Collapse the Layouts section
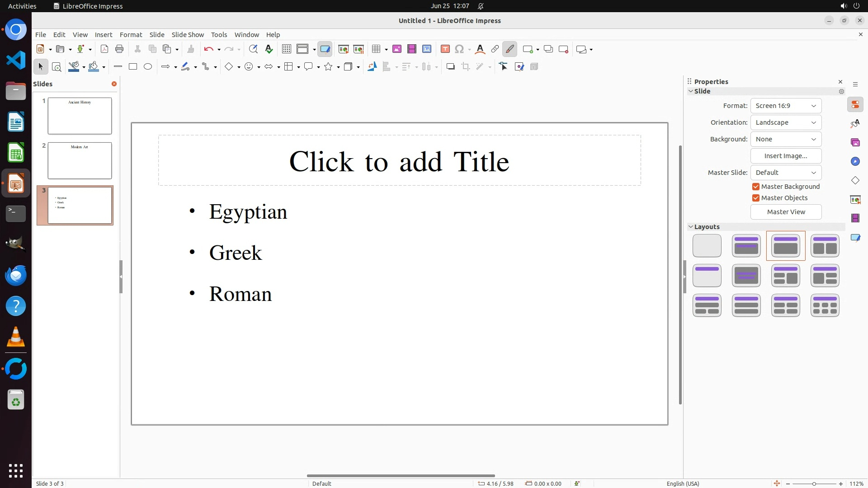This screenshot has width=868, height=488. coord(691,227)
